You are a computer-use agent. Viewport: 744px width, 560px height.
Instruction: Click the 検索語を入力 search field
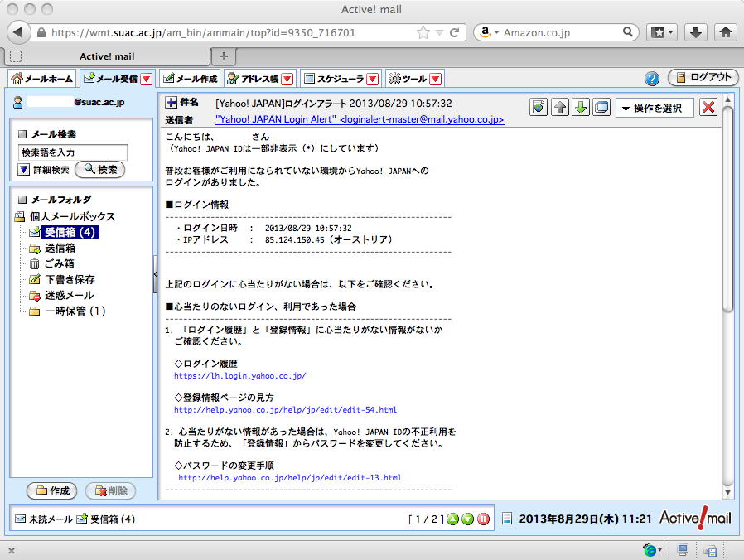click(x=73, y=152)
